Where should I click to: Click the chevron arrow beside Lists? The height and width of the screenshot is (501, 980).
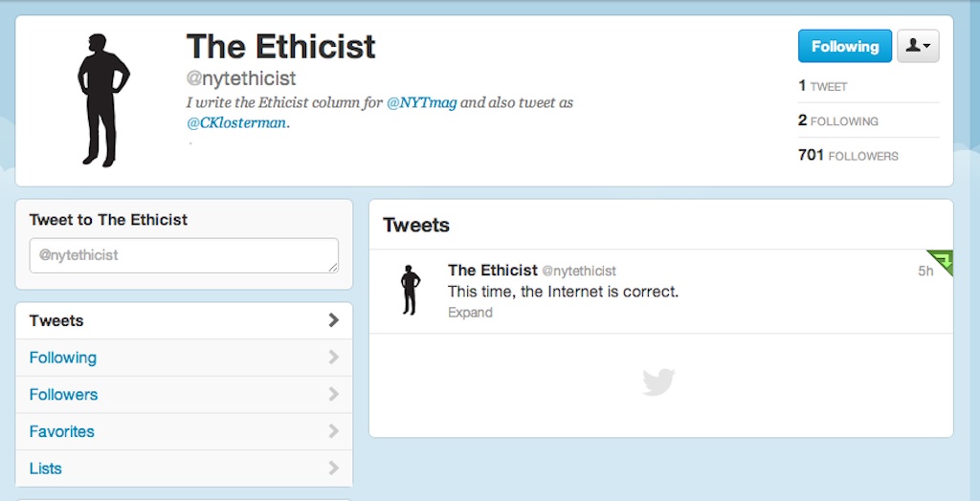(x=333, y=468)
